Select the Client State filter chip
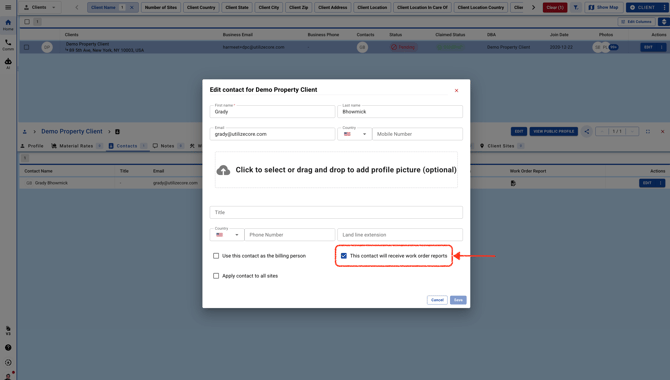This screenshot has height=380, width=670. [237, 7]
